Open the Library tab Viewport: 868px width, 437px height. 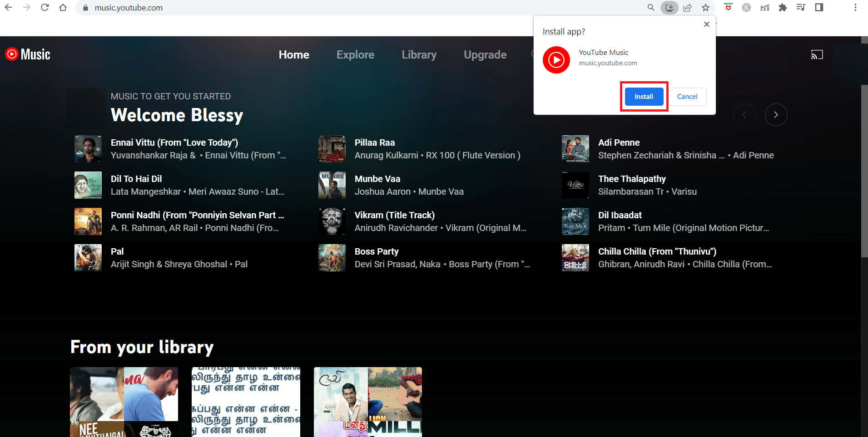click(x=419, y=55)
